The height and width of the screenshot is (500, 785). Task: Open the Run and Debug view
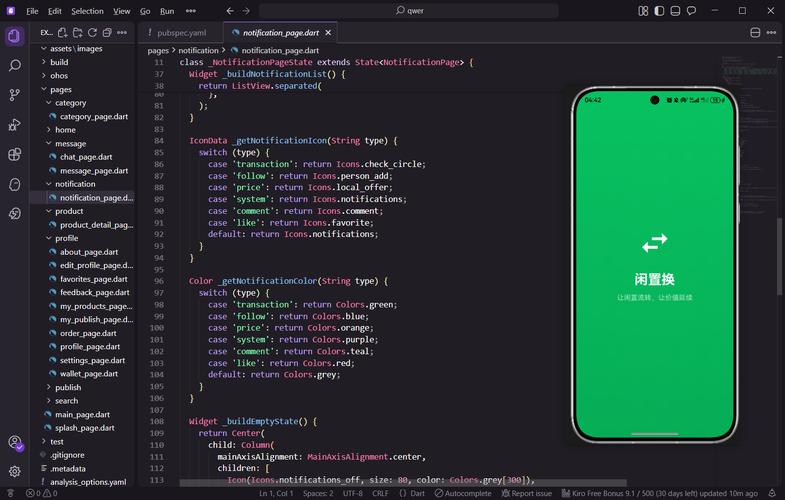(x=15, y=125)
